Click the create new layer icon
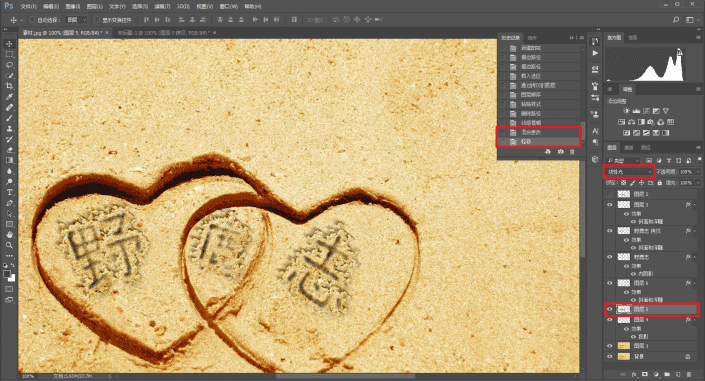Screen dimensions: 705x381 click(678, 374)
